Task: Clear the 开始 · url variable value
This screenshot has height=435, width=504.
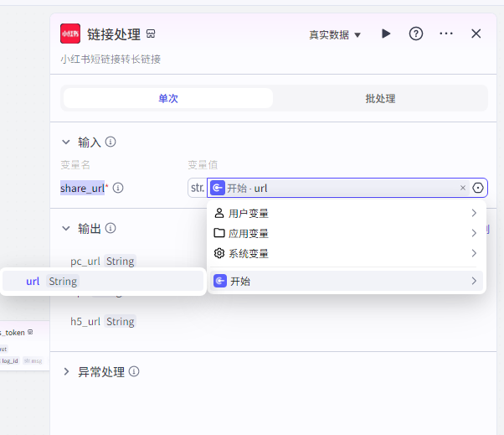Action: 463,189
